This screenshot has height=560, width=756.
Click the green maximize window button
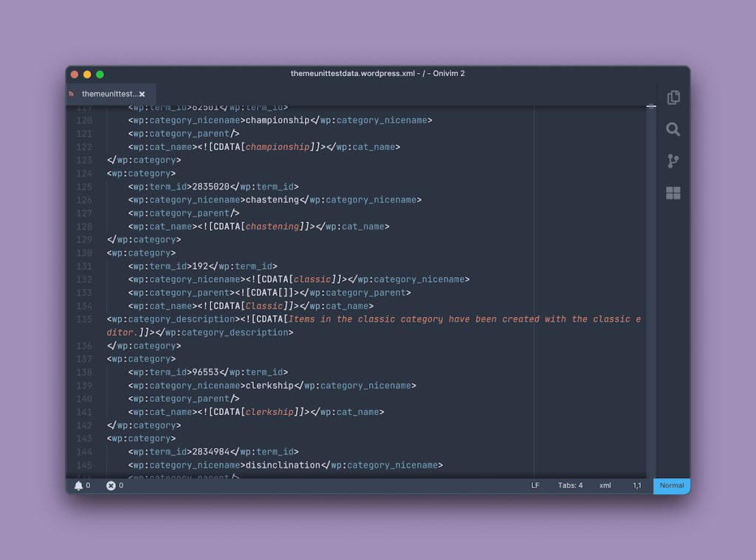[100, 74]
